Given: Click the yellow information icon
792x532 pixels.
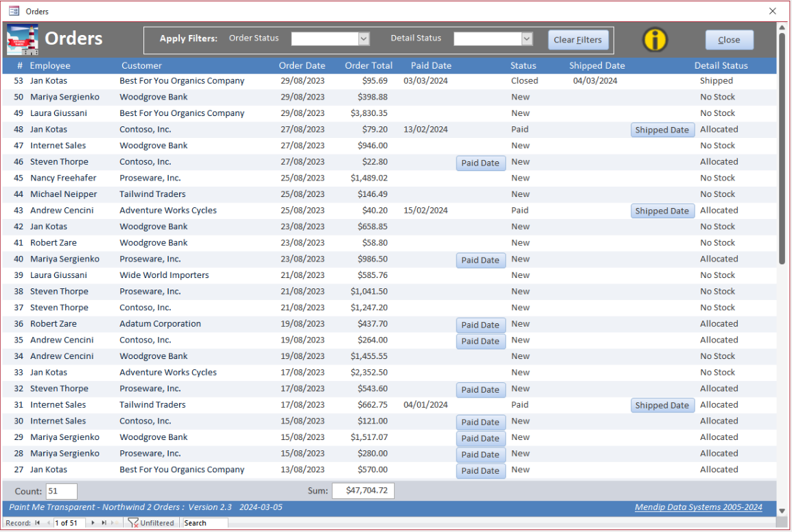Looking at the screenshot, I should tap(655, 39).
